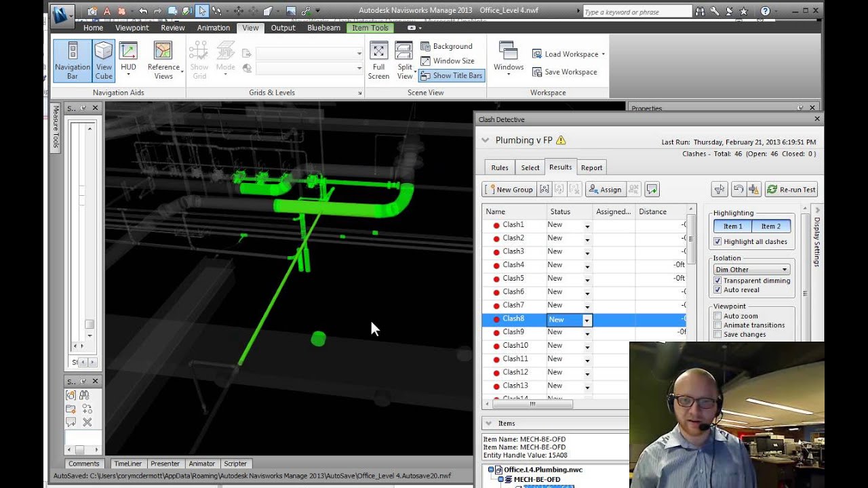This screenshot has width=868, height=488.
Task: Switch to the Home ribbon tab
Action: (93, 28)
